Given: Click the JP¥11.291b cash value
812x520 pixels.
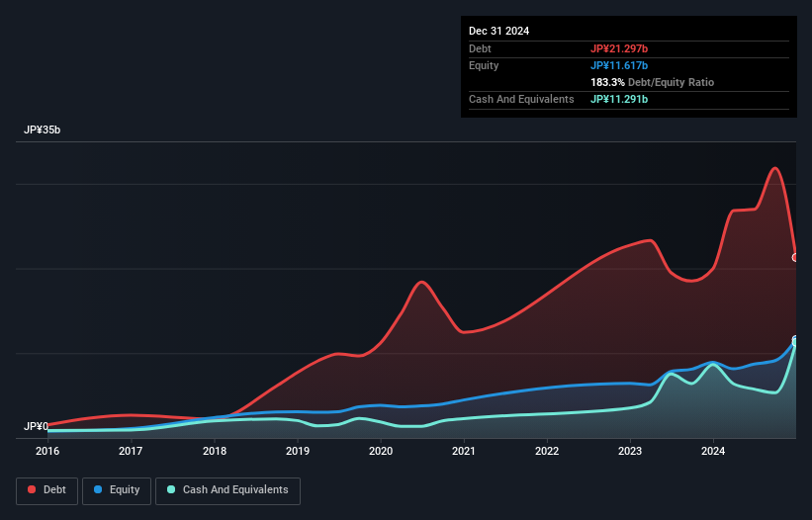Looking at the screenshot, I should 619,99.
